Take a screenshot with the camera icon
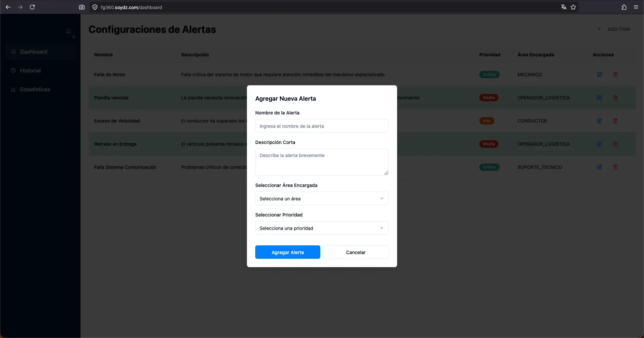This screenshot has width=644, height=338. [82, 7]
